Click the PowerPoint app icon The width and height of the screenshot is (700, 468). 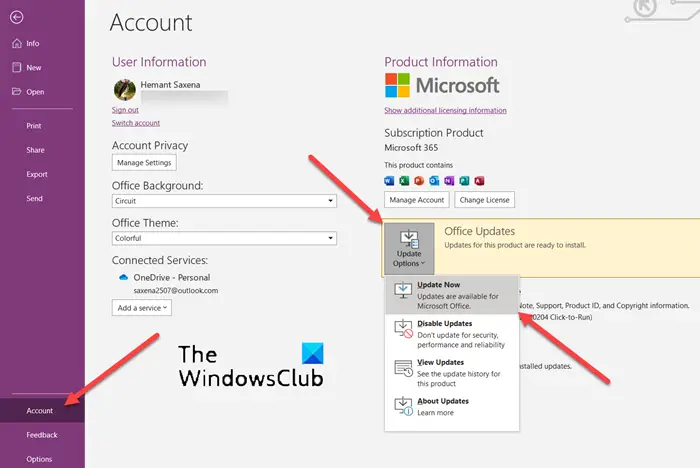pos(419,181)
